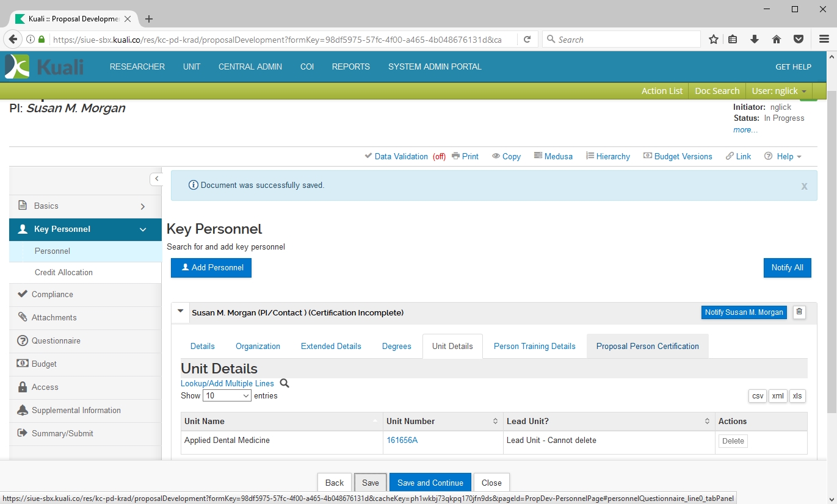Collapse the Susan M. Morgan personnel panel
Image resolution: width=837 pixels, height=504 pixels.
[x=180, y=312]
